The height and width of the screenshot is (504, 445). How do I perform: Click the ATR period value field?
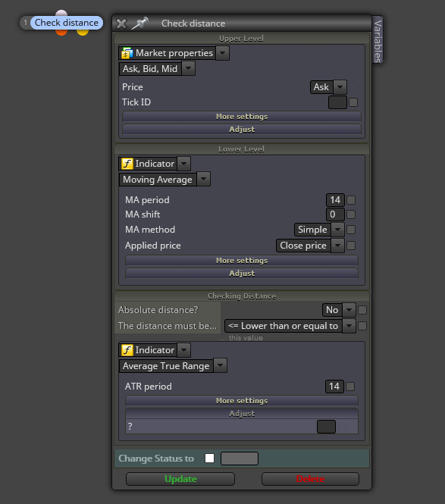(x=335, y=387)
